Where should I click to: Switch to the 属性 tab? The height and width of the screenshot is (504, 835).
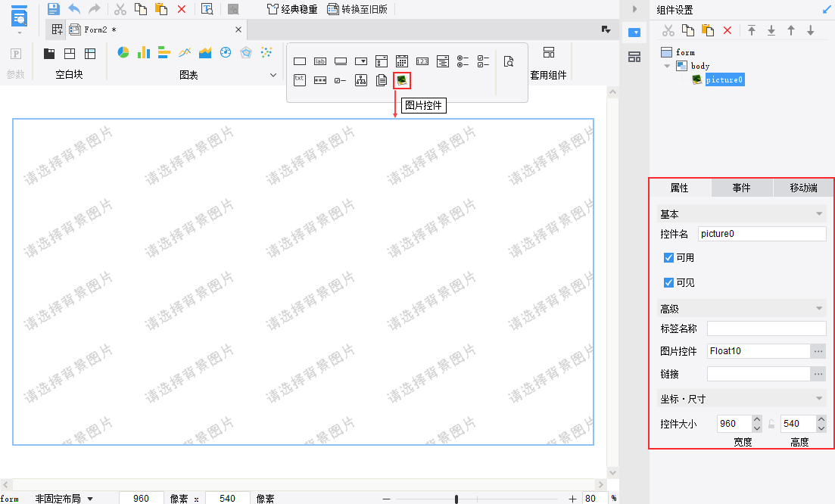point(680,188)
